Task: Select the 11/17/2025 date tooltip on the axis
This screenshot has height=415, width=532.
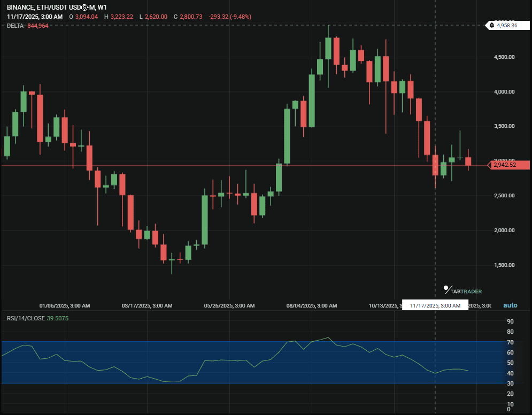Action: click(x=436, y=305)
